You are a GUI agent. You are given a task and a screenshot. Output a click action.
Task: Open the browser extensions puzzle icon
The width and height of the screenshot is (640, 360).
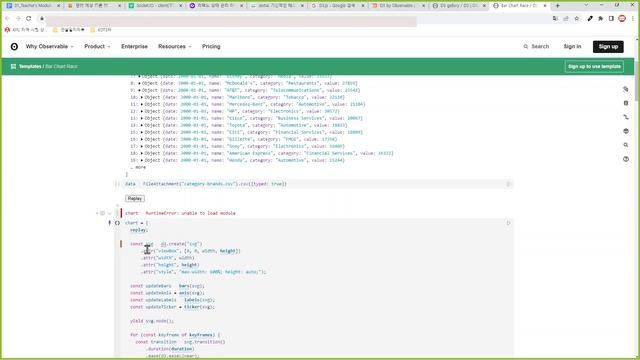pos(600,18)
